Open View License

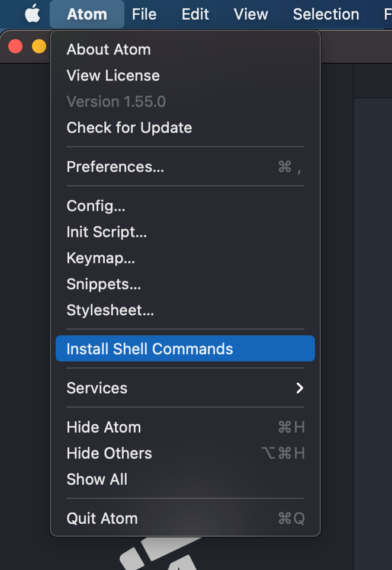(113, 76)
